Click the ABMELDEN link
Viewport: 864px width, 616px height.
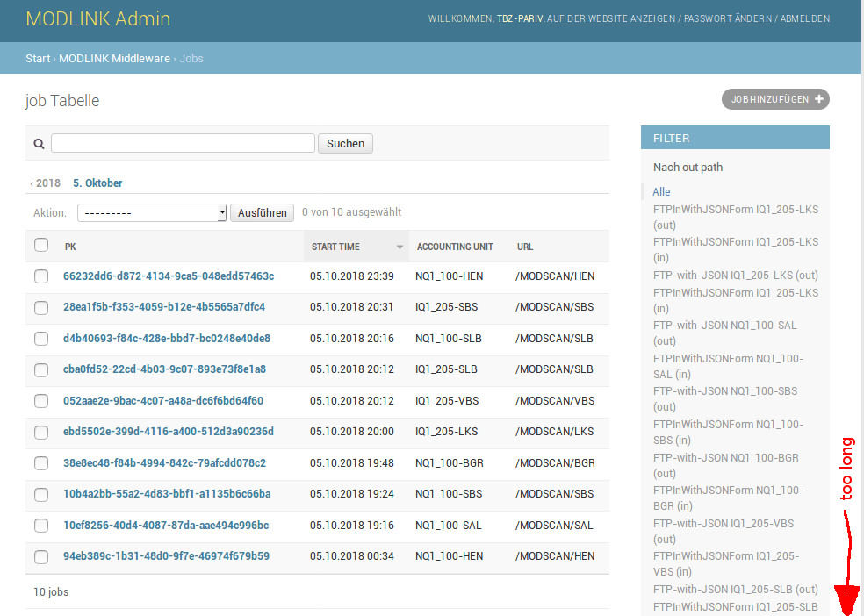(804, 18)
